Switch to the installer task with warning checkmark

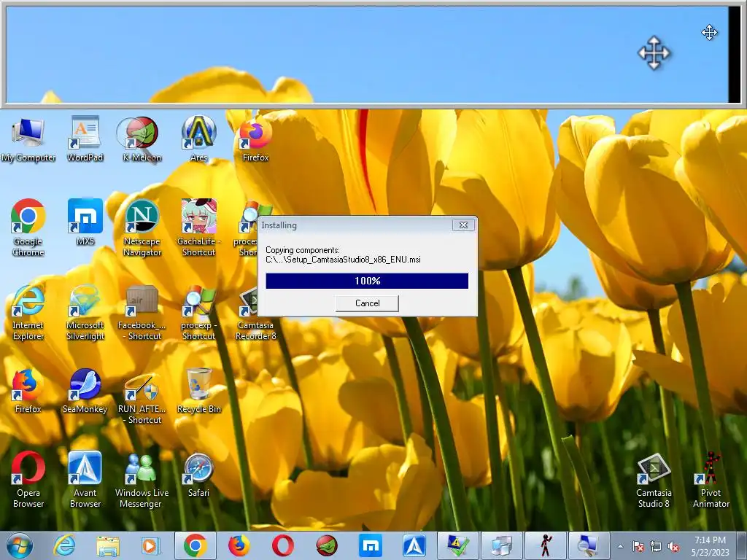tap(458, 545)
